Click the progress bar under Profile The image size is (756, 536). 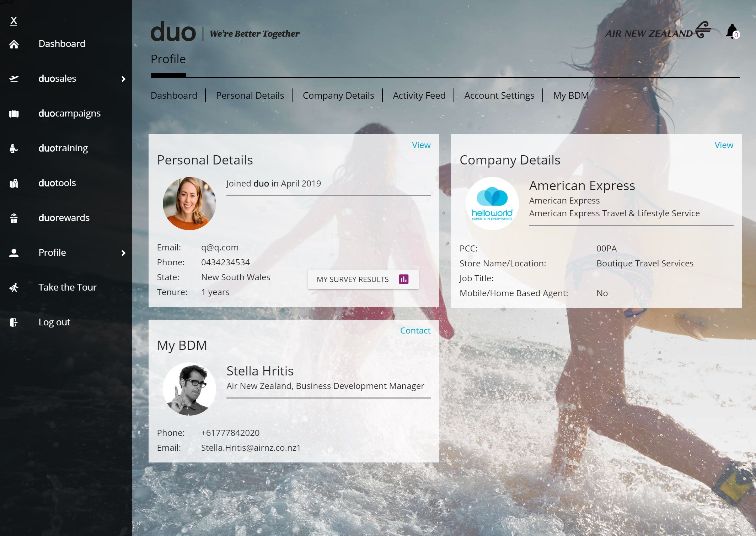click(x=168, y=75)
